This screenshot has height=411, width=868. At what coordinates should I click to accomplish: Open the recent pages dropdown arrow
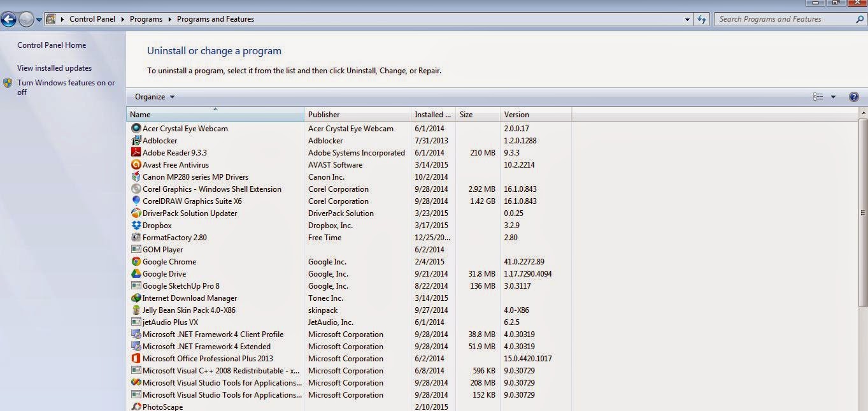pyautogui.click(x=39, y=19)
